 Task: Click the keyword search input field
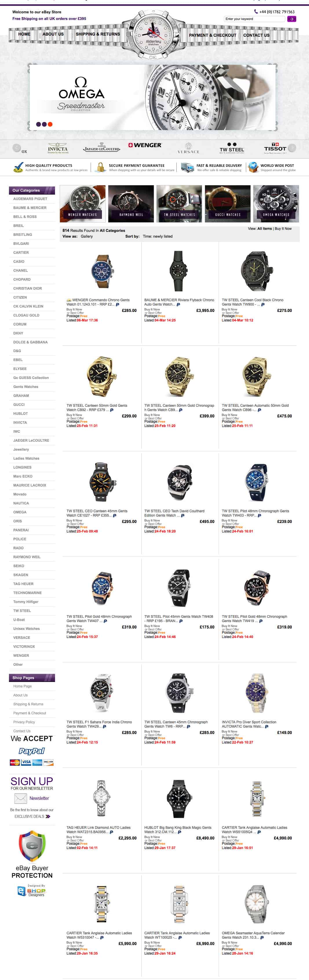tap(254, 19)
